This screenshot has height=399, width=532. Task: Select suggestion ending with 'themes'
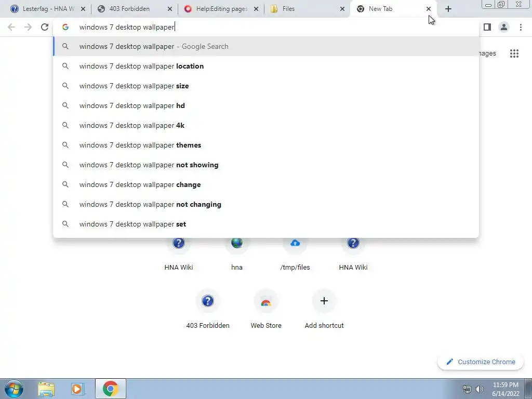[266, 145]
